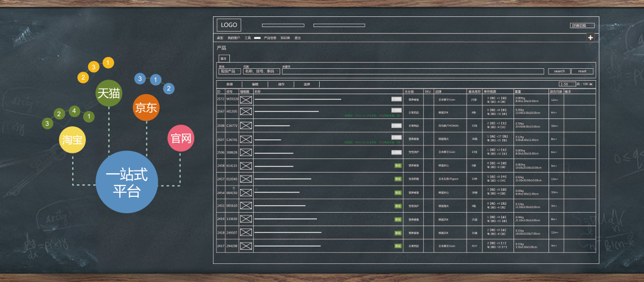Screen dimensions: 644x282
Task: Click grey tag in product row 2572
Action: (x=397, y=99)
